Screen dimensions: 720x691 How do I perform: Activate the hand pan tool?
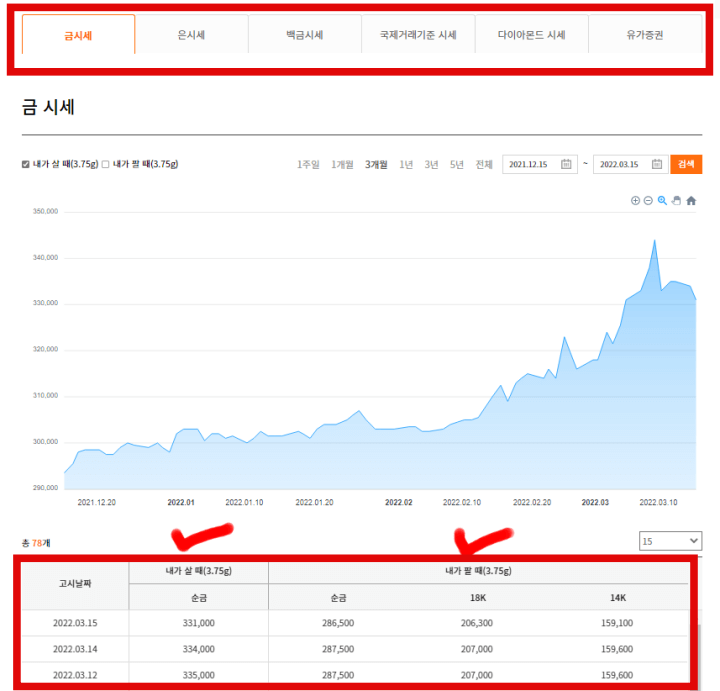676,201
